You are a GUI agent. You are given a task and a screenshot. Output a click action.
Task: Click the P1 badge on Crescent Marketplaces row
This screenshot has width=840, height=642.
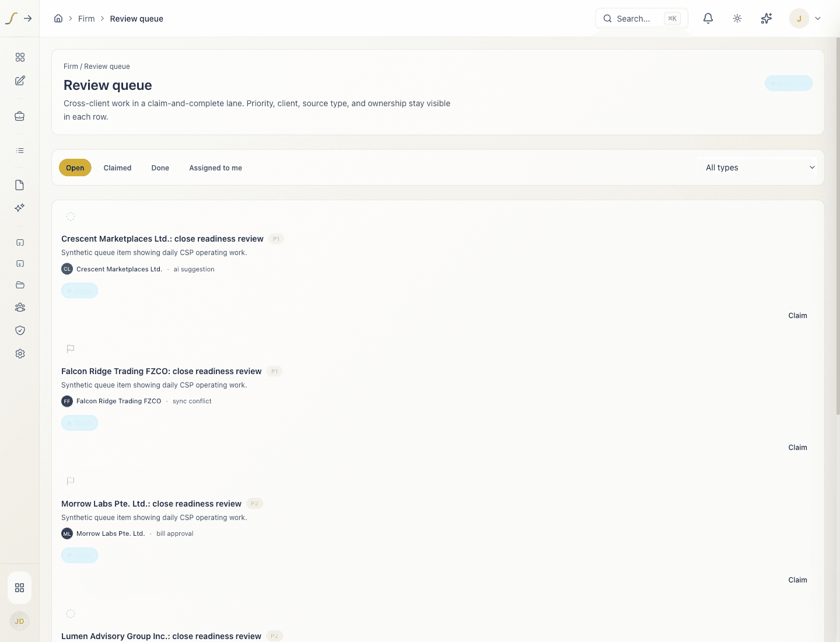tap(276, 239)
